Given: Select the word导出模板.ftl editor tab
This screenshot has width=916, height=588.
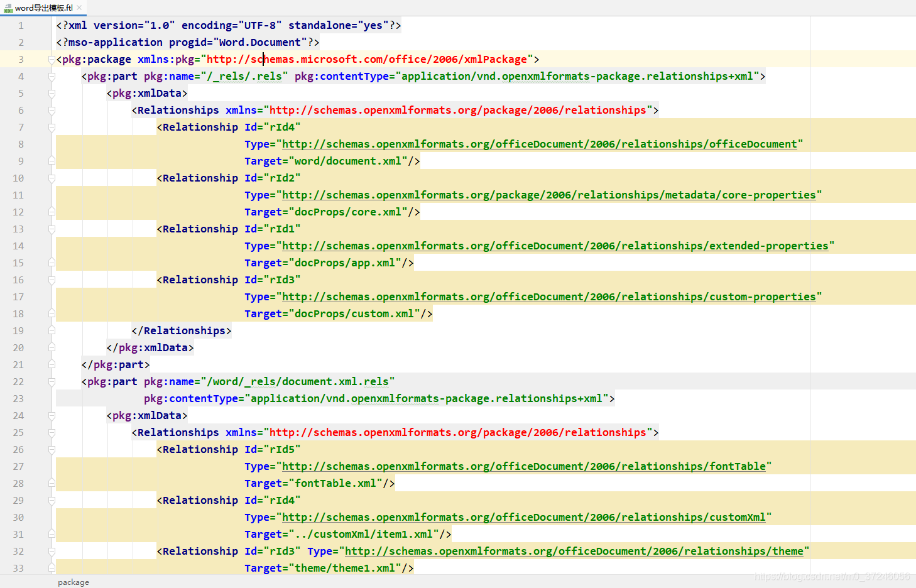Looking at the screenshot, I should click(x=43, y=8).
